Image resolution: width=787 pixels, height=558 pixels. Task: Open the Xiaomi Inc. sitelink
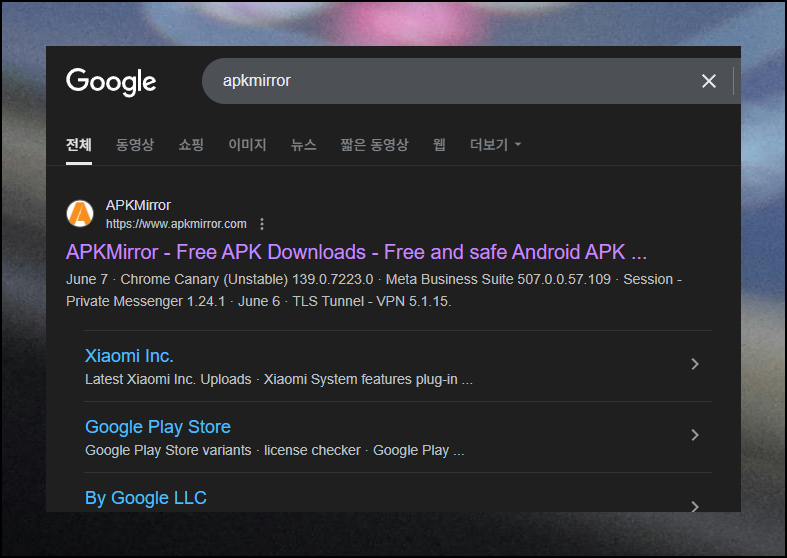point(129,356)
